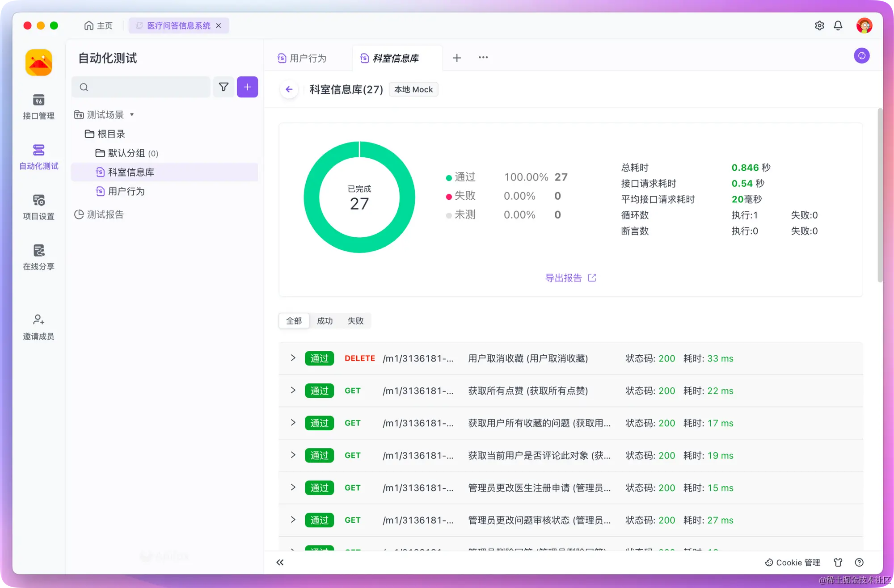This screenshot has width=894, height=588.
Task: Switch to the 用户行为 tab
Action: (x=308, y=58)
